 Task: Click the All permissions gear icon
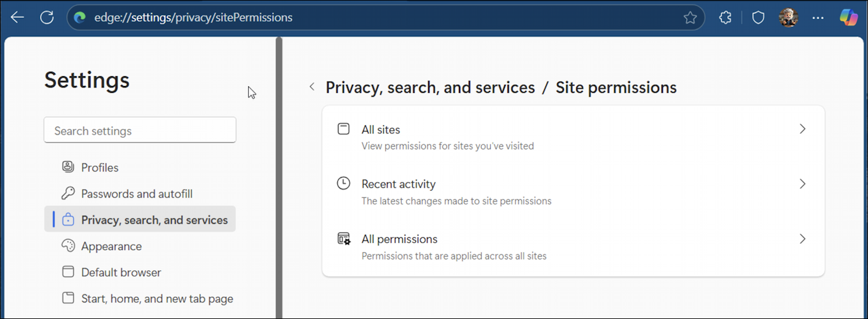coord(344,238)
